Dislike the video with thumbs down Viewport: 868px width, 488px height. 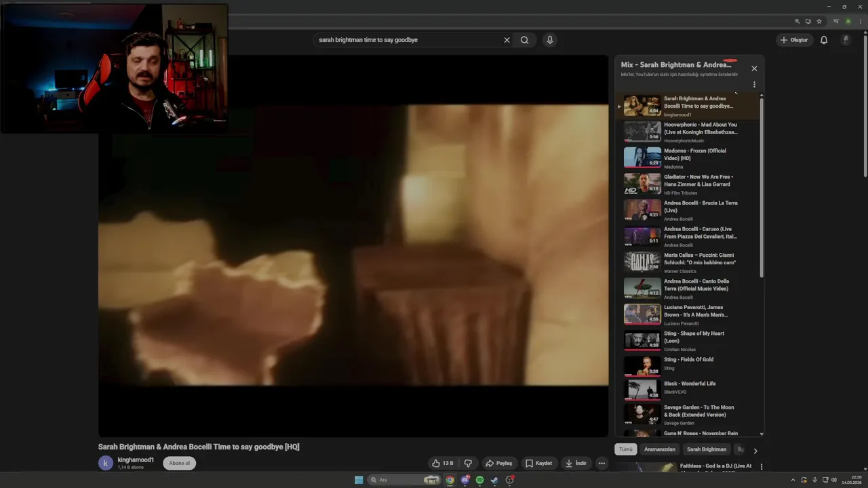pyautogui.click(x=468, y=464)
